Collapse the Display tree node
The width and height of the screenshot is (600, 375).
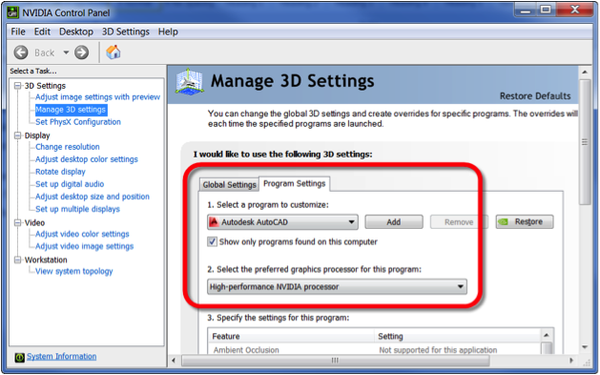coord(18,135)
